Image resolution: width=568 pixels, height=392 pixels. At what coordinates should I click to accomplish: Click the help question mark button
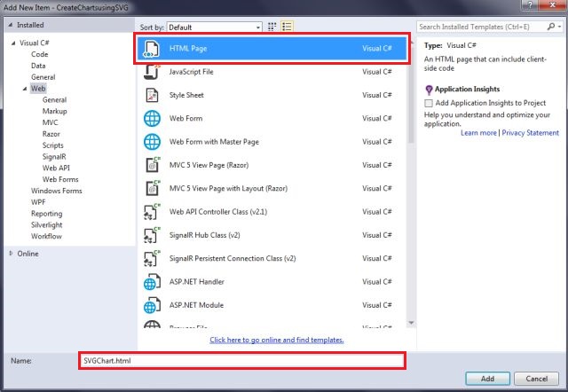(530, 4)
